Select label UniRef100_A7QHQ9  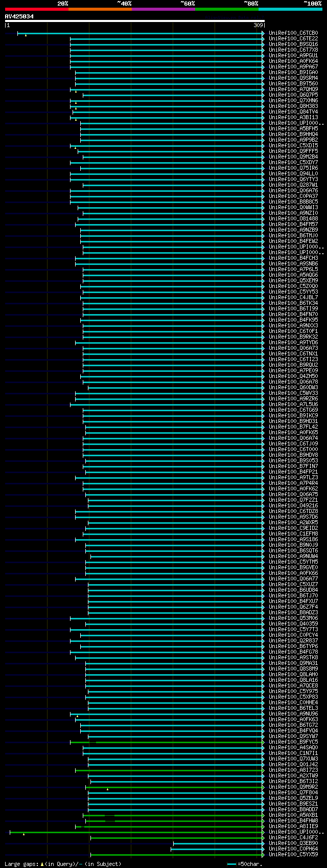pos(293,90)
